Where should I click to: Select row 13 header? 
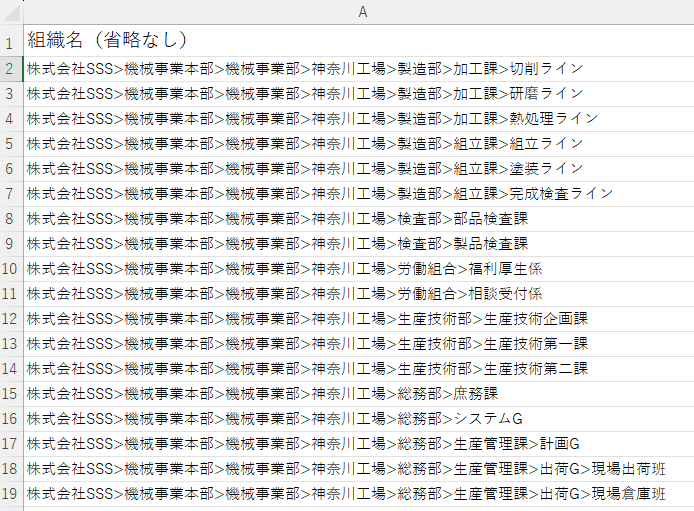[x=11, y=344]
